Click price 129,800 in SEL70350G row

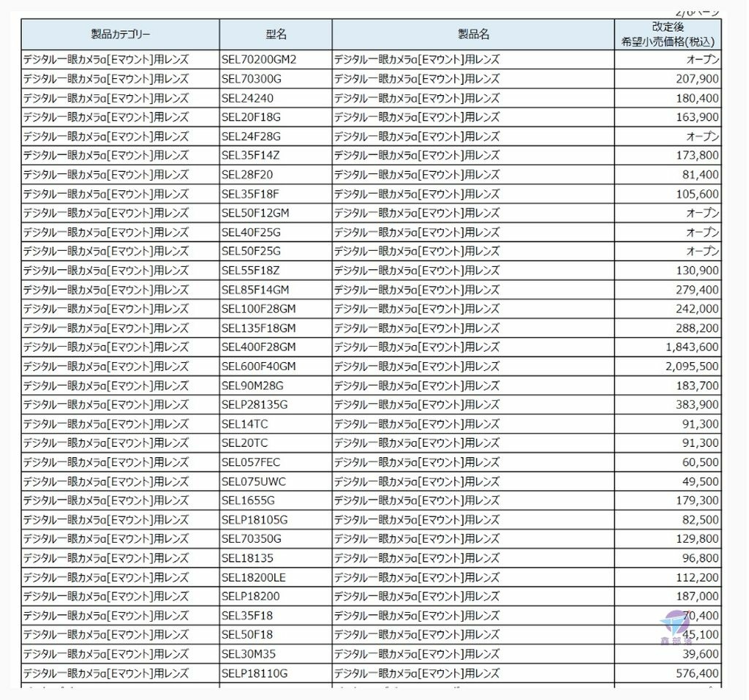coord(697,539)
